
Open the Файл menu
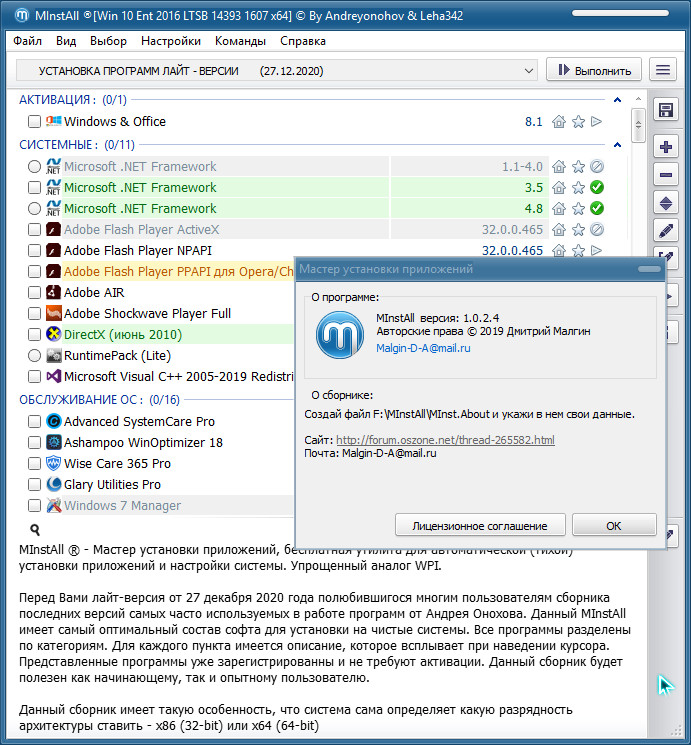pos(28,41)
